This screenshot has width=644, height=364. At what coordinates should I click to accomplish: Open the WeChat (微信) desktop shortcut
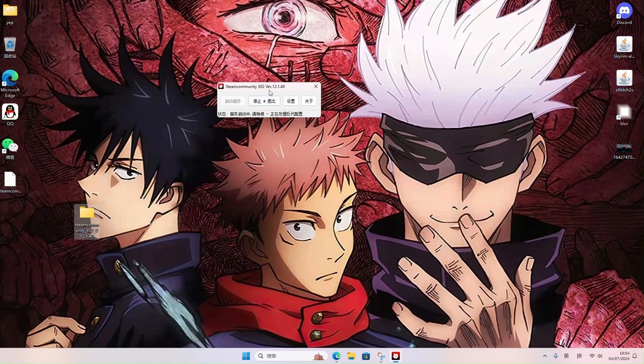coord(10,149)
